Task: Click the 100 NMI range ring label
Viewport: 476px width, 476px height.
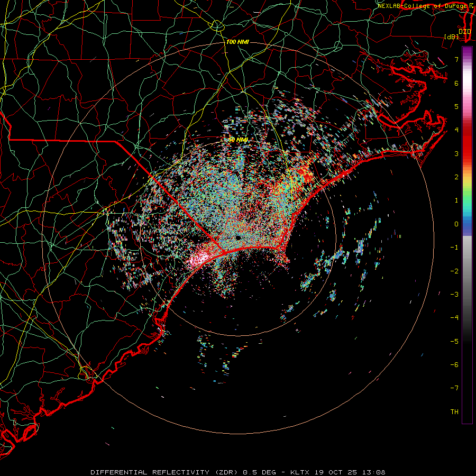Action: [x=237, y=42]
